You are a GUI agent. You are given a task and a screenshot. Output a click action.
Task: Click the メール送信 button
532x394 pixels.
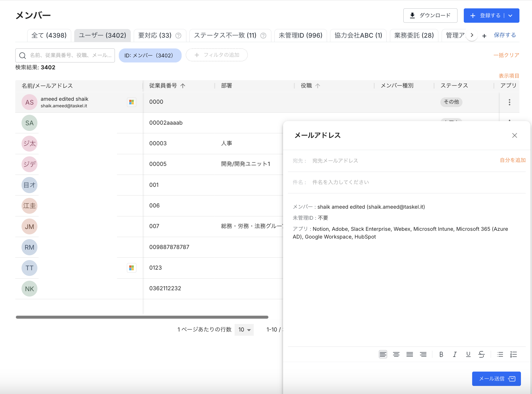(496, 379)
